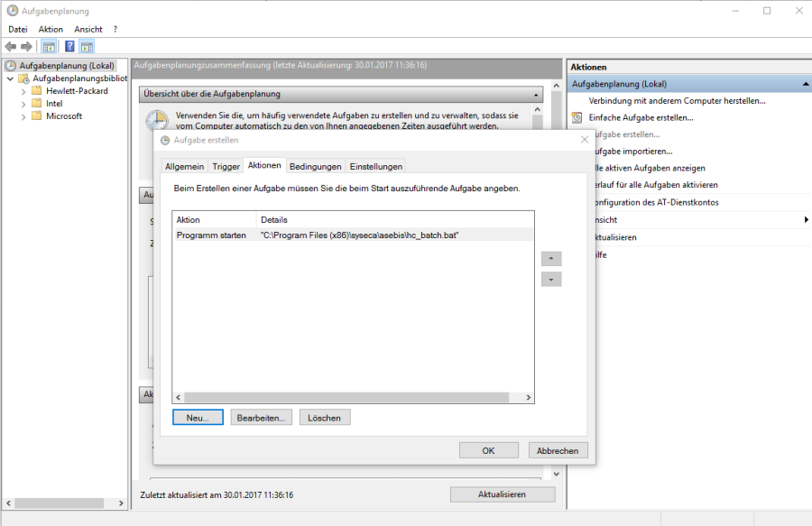Click the forward arrow in the toolbar
The height and width of the screenshot is (526, 812).
[27, 47]
